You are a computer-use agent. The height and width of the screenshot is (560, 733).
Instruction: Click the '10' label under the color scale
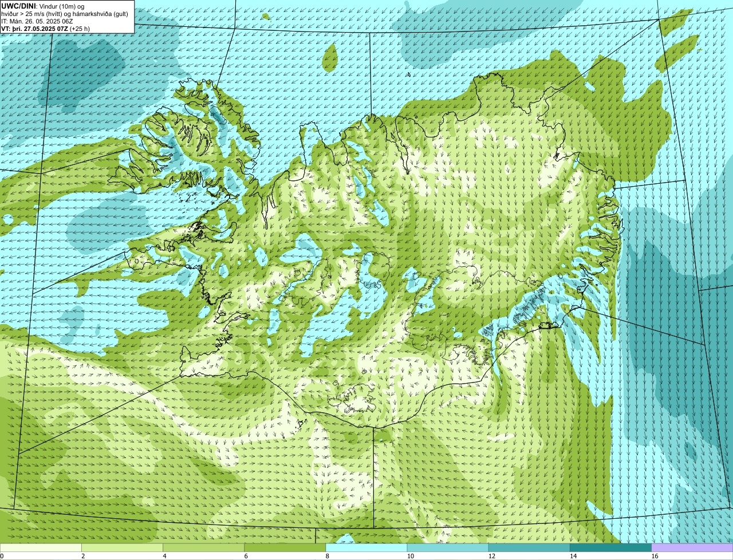(410, 556)
